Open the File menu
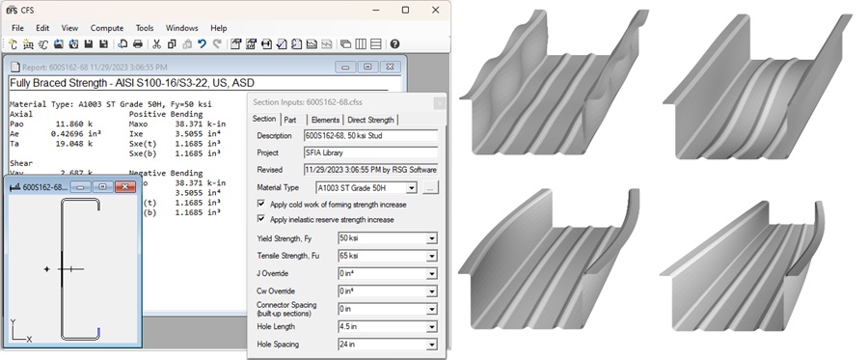 [x=17, y=28]
